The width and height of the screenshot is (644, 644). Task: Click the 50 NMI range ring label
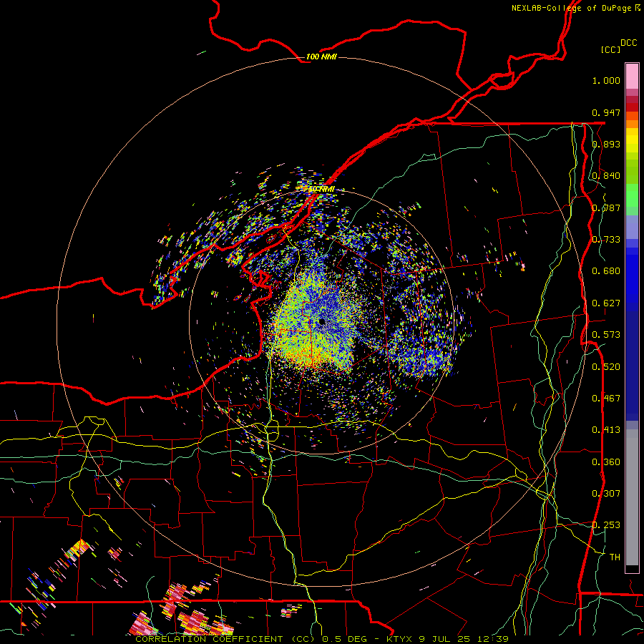pos(321,190)
